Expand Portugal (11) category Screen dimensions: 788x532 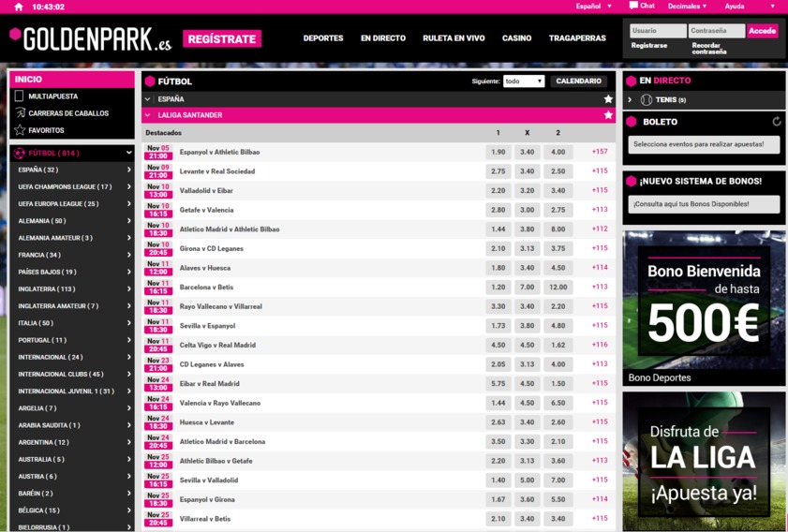[72, 340]
